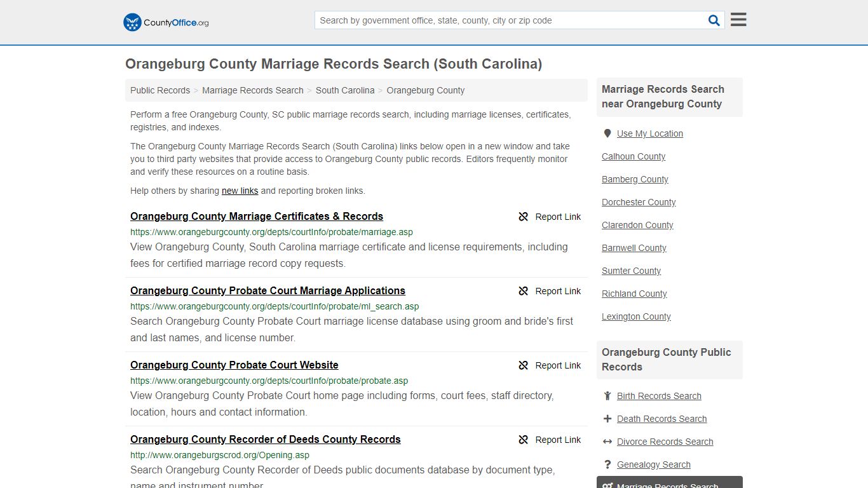Click the 'new links' hyperlink
Image resolution: width=868 pixels, height=488 pixels.
(240, 191)
